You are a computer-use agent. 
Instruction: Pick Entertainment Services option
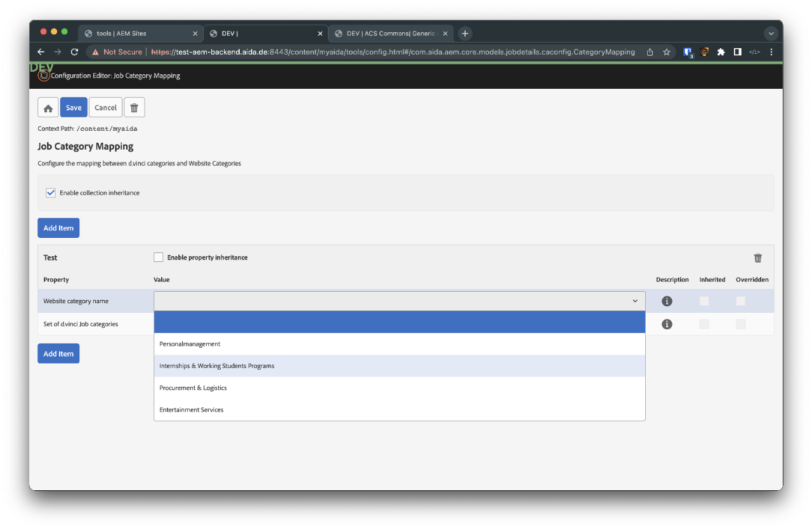click(x=192, y=410)
